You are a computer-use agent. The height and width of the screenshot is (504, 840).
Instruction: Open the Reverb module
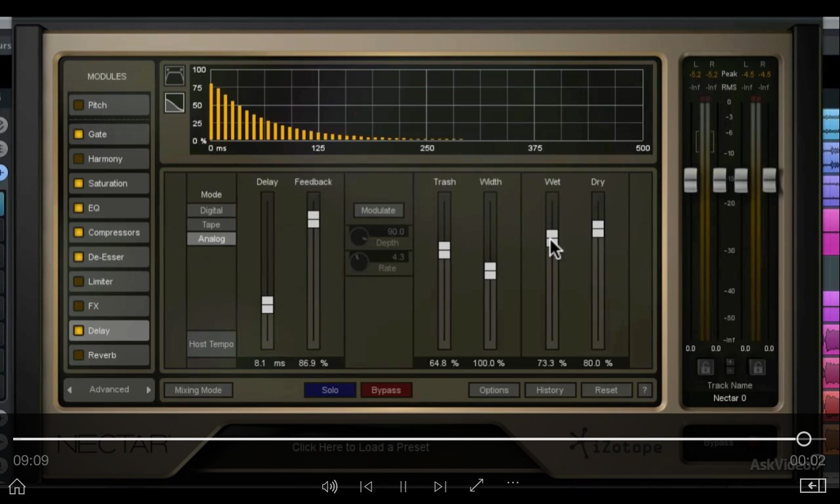tap(109, 355)
